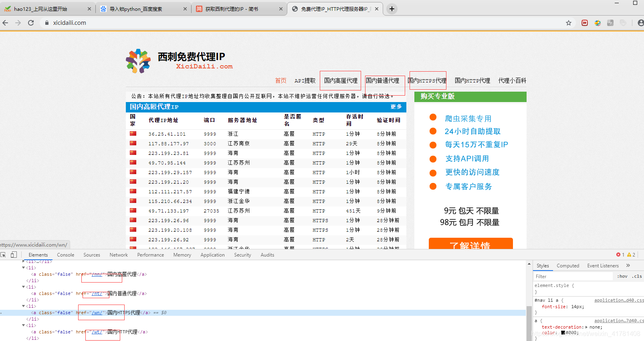Toggle the DevTools device toolbar icon
This screenshot has width=644, height=341.
[14, 255]
